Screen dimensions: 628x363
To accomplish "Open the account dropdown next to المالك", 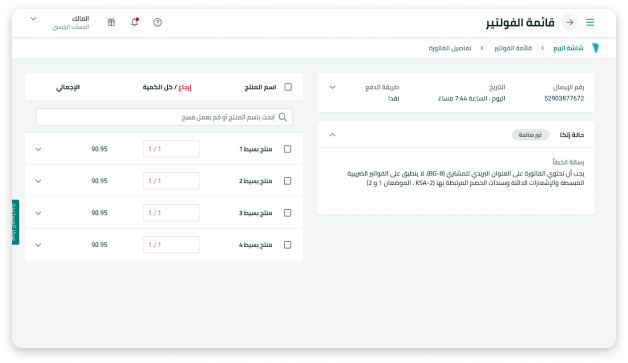I will [x=34, y=19].
